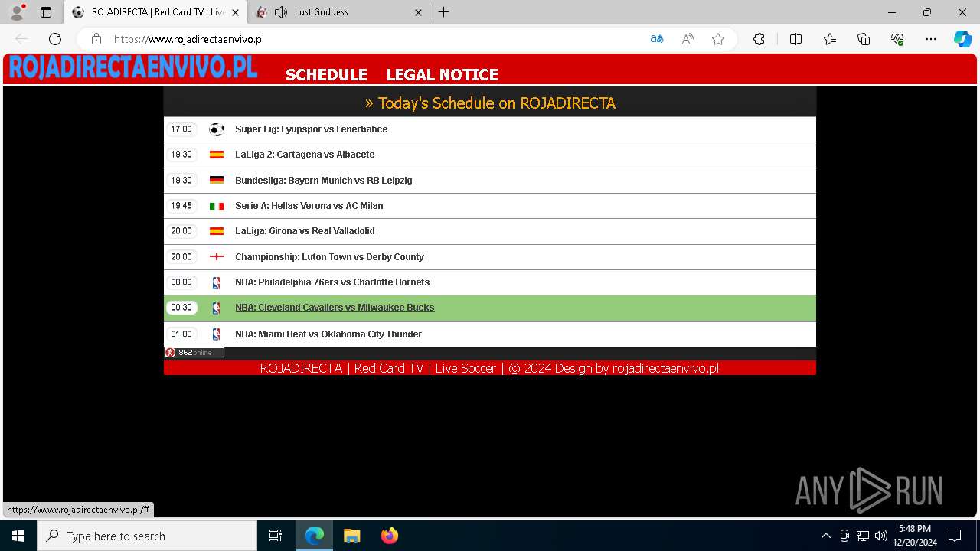Image resolution: width=980 pixels, height=551 pixels.
Task: Click the Microsoft Edge taskbar icon
Action: pyautogui.click(x=315, y=536)
